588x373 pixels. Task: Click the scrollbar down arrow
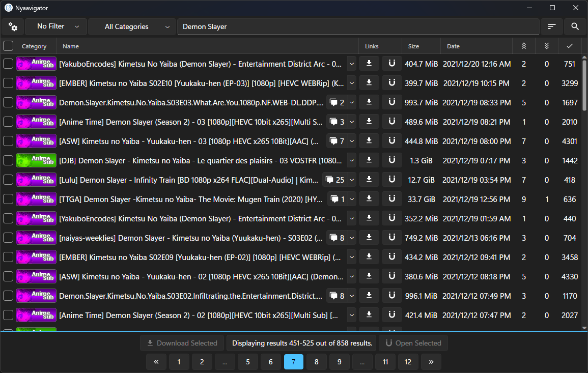tap(584, 328)
